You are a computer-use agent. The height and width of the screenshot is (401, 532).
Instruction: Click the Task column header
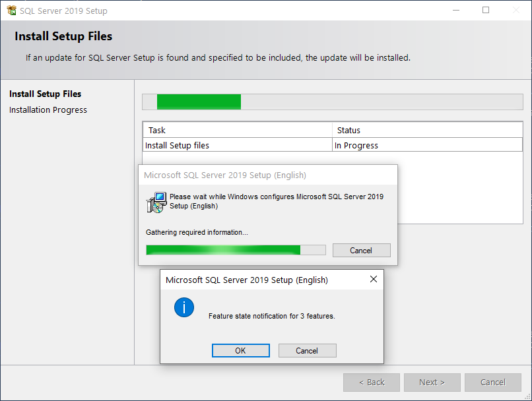click(x=237, y=130)
